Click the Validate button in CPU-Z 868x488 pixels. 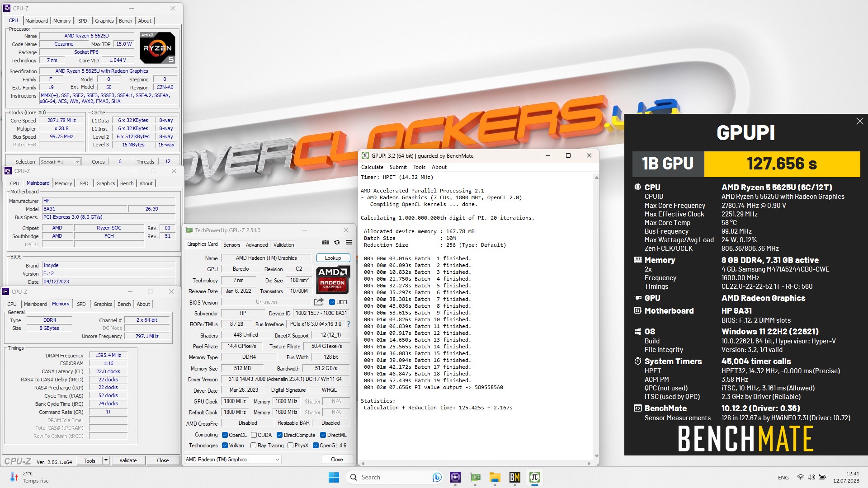(128, 460)
